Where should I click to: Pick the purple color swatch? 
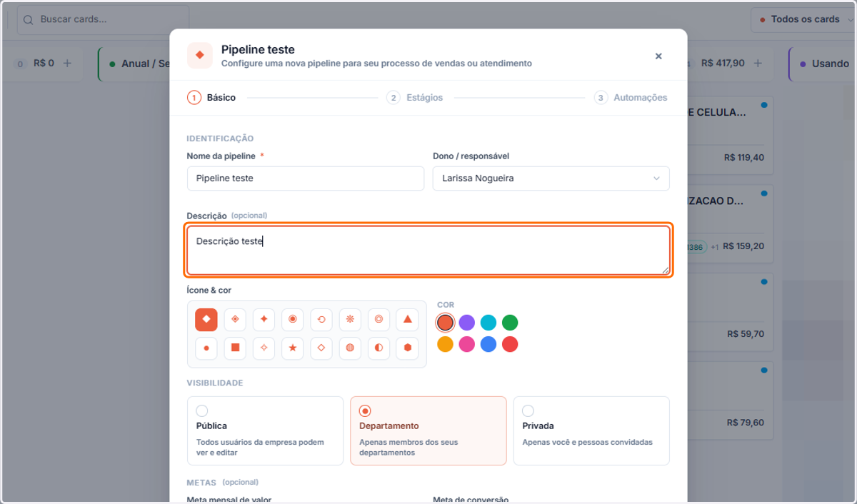[467, 323]
